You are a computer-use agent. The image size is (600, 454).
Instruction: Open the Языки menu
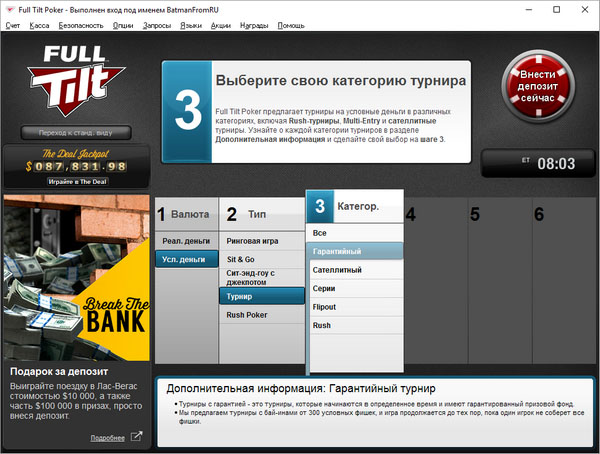pos(191,25)
